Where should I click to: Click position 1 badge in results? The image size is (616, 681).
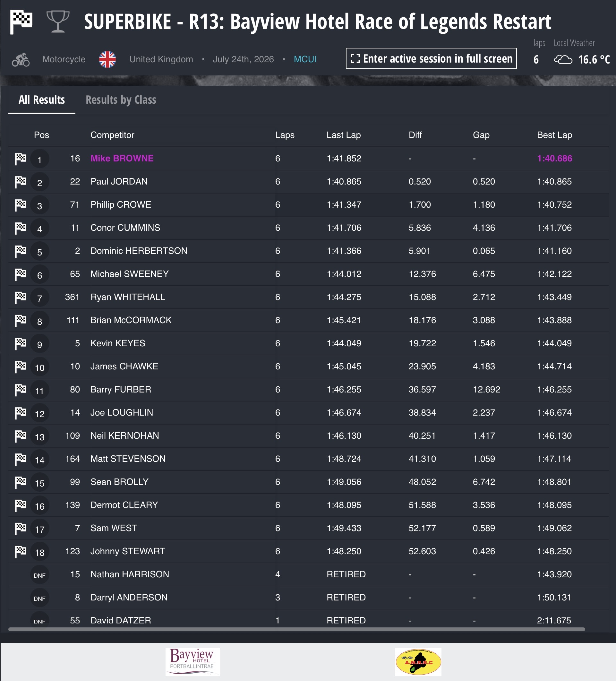[39, 159]
